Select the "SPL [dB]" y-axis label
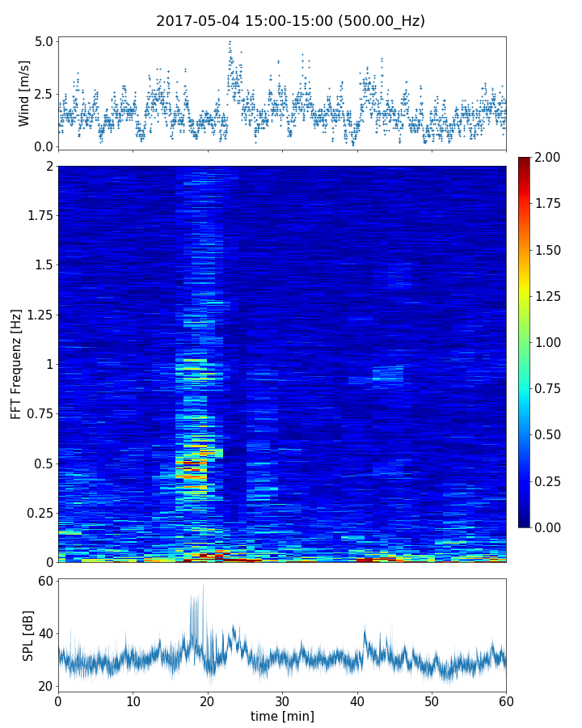Viewport: 582px width, 728px height. point(28,635)
